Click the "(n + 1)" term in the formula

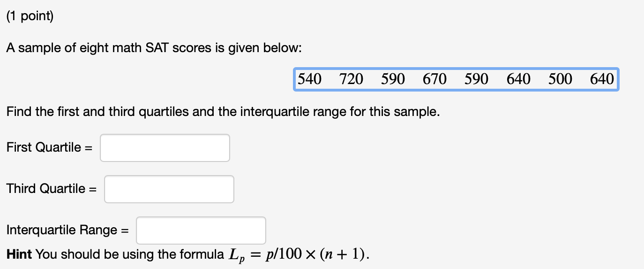[x=344, y=255]
